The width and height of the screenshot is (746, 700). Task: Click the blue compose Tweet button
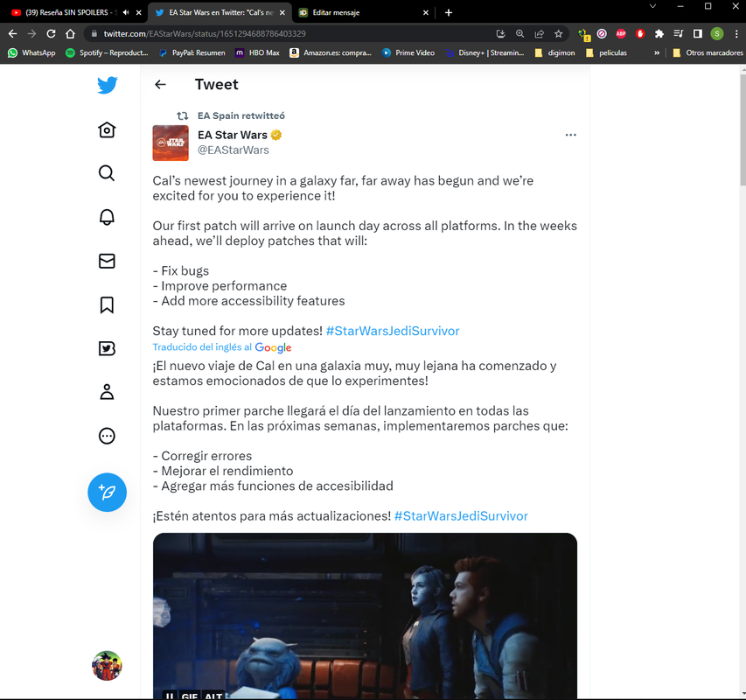click(107, 492)
